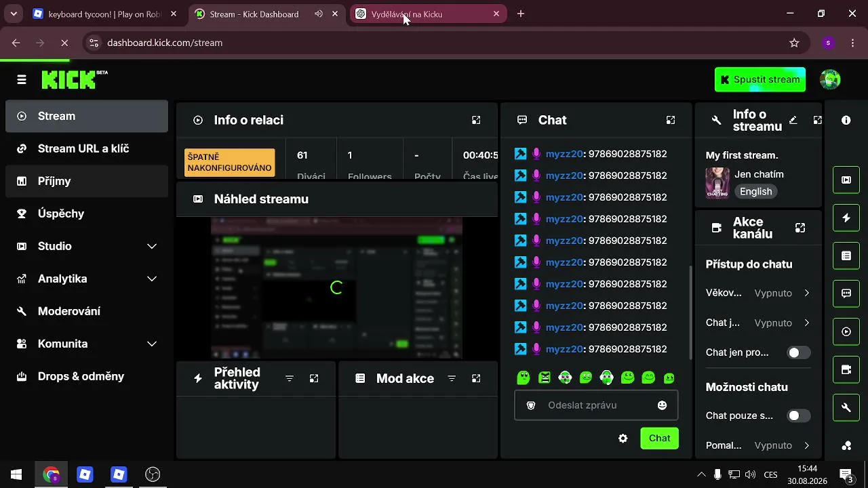Open filter options for Mod akce
The image size is (868, 488).
[452, 379]
